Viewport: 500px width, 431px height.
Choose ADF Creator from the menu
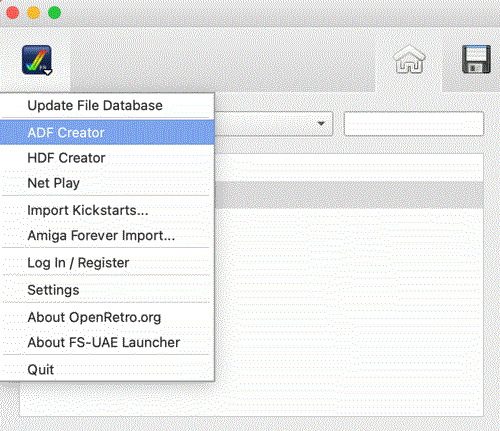(107, 132)
